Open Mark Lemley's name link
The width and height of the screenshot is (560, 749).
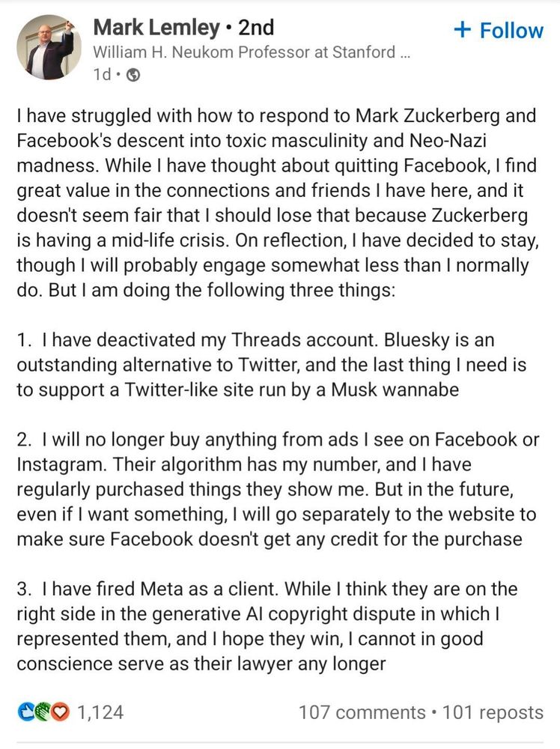tap(156, 27)
